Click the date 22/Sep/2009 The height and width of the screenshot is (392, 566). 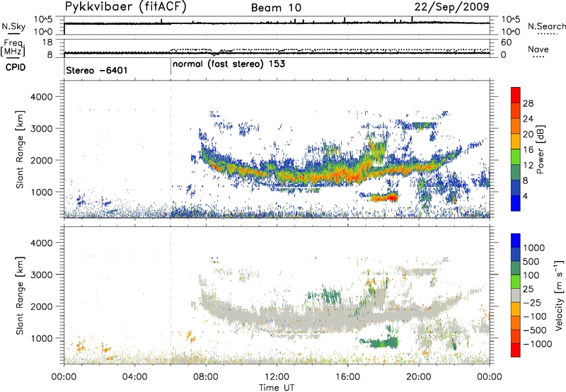coord(451,7)
